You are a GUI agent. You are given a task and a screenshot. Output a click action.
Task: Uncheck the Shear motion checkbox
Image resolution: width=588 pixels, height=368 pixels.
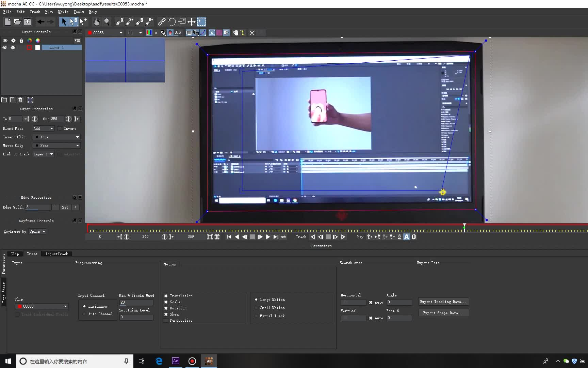click(166, 314)
